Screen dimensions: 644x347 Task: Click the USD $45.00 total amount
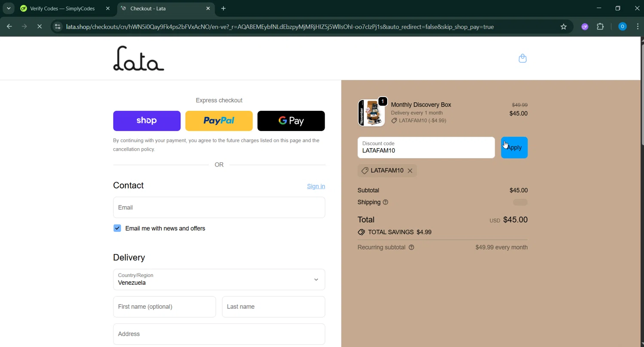point(509,220)
